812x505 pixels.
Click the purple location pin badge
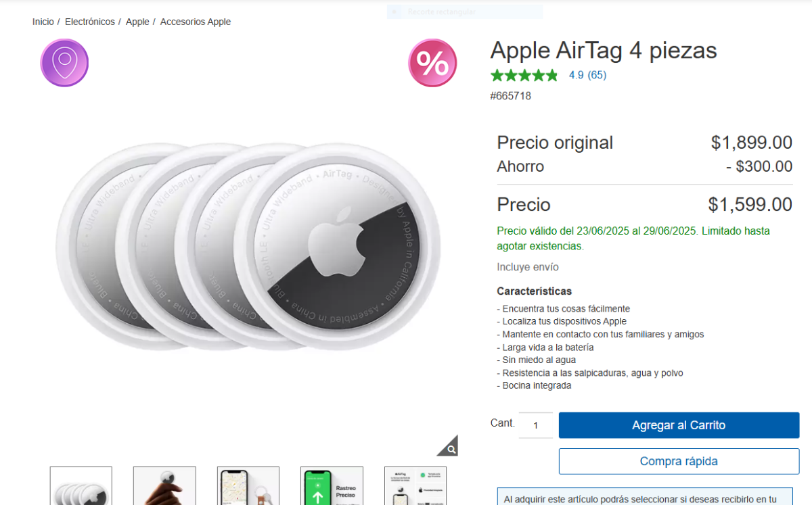click(x=64, y=63)
